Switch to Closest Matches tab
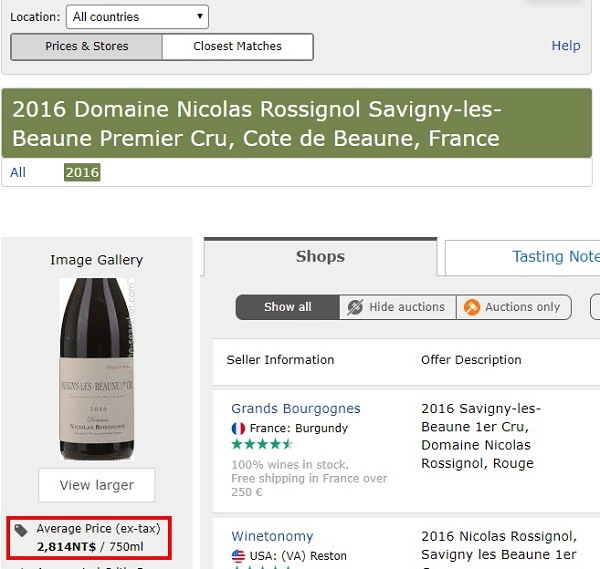Image resolution: width=600 pixels, height=569 pixels. click(x=237, y=46)
